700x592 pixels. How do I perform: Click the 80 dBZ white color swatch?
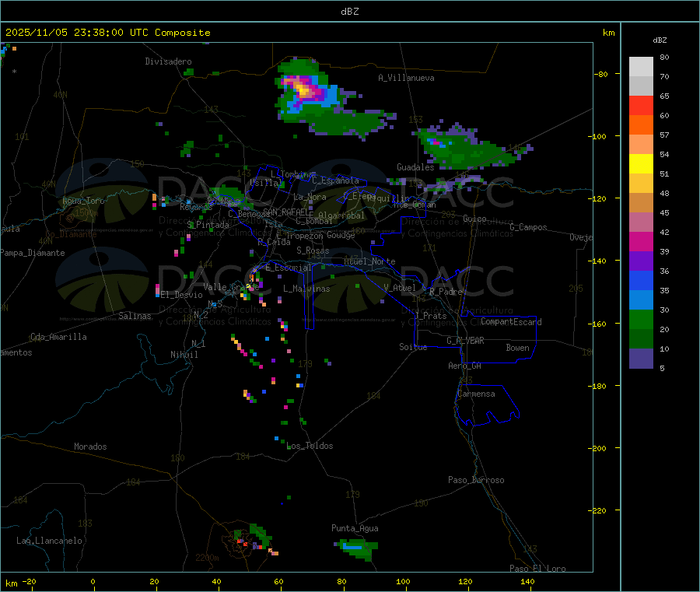click(641, 67)
